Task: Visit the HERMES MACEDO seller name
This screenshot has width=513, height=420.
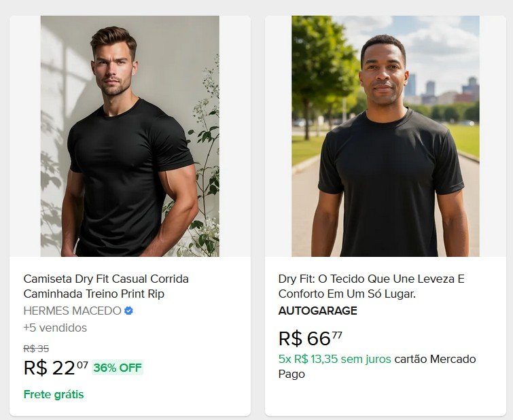Action: (x=72, y=311)
